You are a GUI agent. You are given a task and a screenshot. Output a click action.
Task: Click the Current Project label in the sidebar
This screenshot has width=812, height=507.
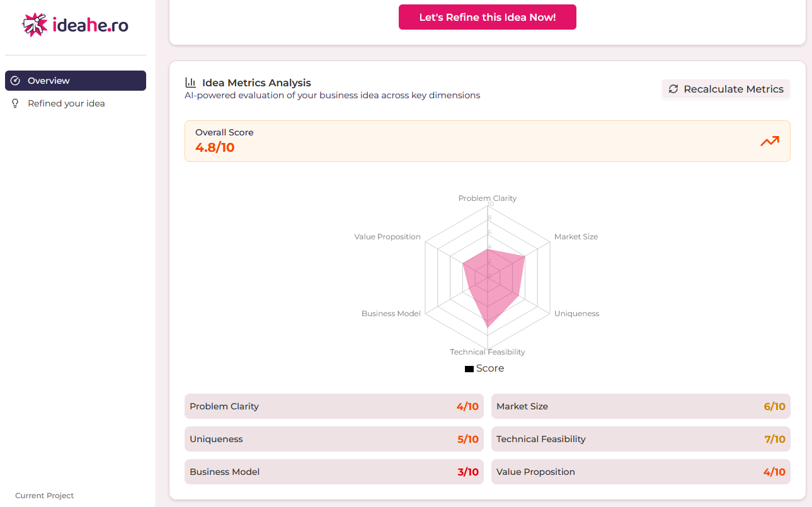pos(44,496)
